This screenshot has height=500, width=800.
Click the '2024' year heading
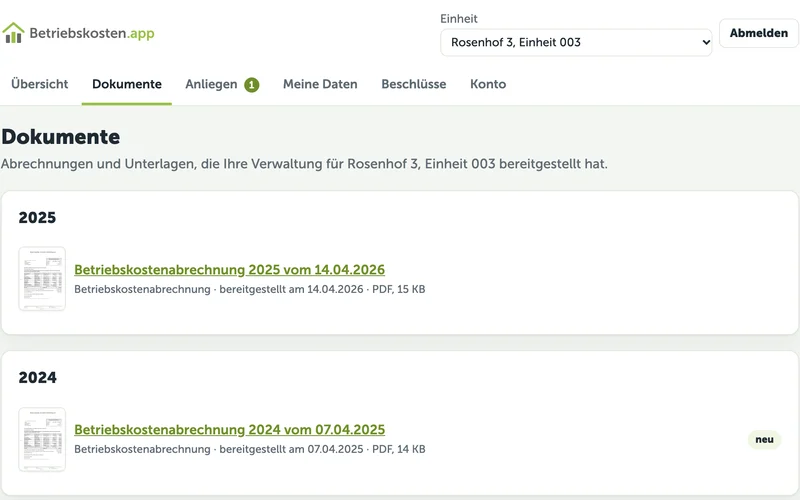point(37,378)
